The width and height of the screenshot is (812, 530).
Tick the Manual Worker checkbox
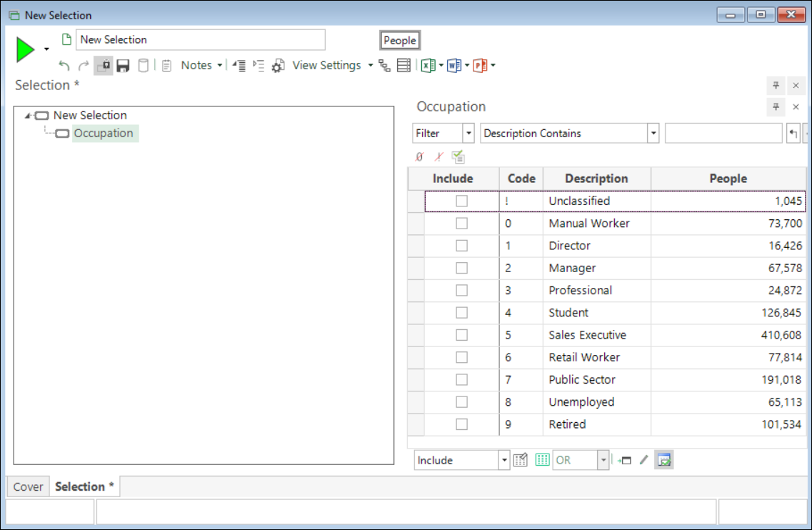(461, 224)
